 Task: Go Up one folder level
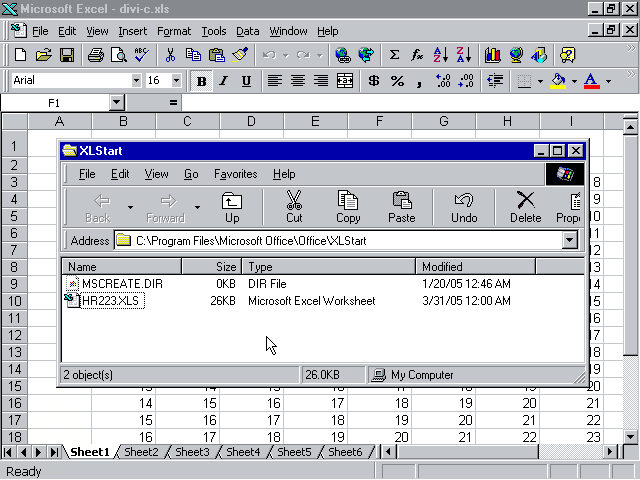coord(232,207)
